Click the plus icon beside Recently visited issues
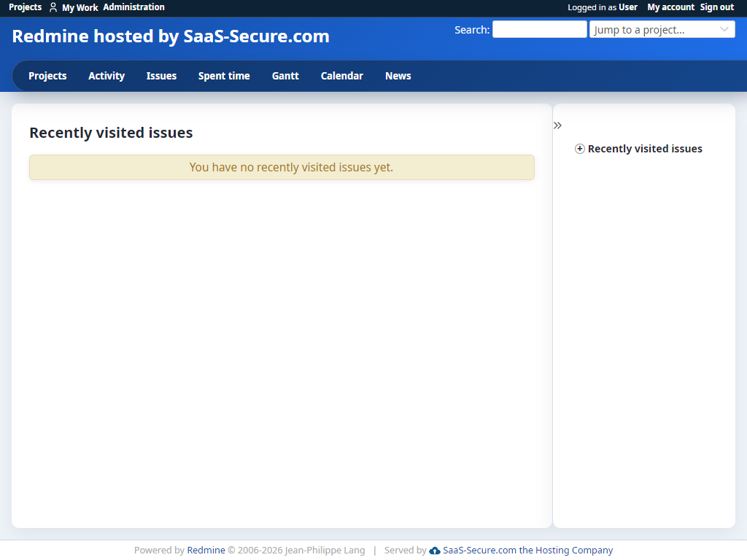Image resolution: width=747 pixels, height=560 pixels. coord(579,149)
